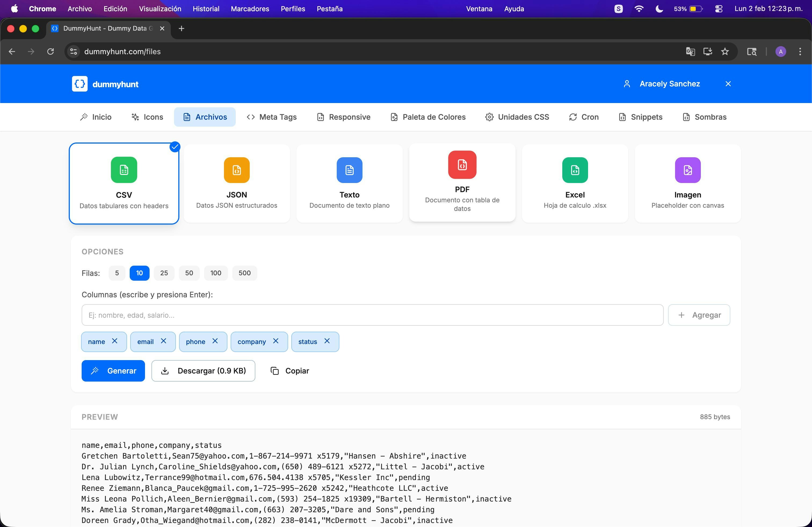
Task: Open the Chrome three-dot menu
Action: tap(800, 52)
